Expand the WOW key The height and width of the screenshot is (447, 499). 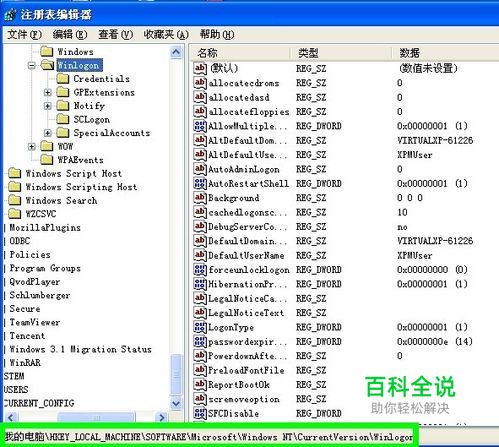[32, 146]
